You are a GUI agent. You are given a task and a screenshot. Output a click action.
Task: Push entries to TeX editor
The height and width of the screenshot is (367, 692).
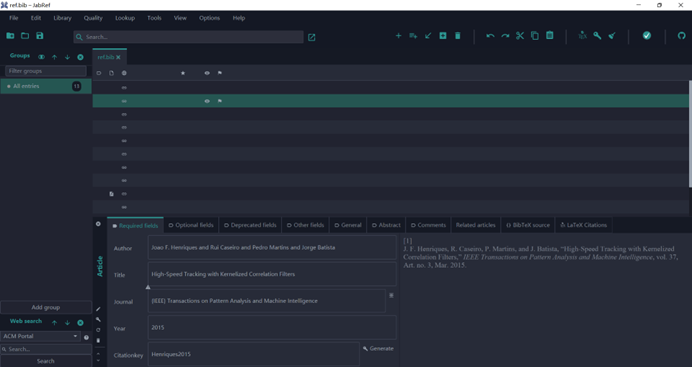click(x=583, y=36)
